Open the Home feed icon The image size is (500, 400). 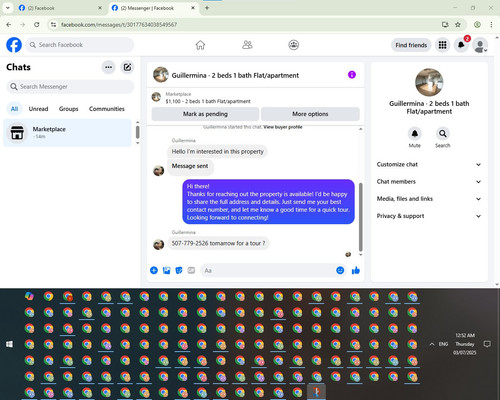pos(200,45)
